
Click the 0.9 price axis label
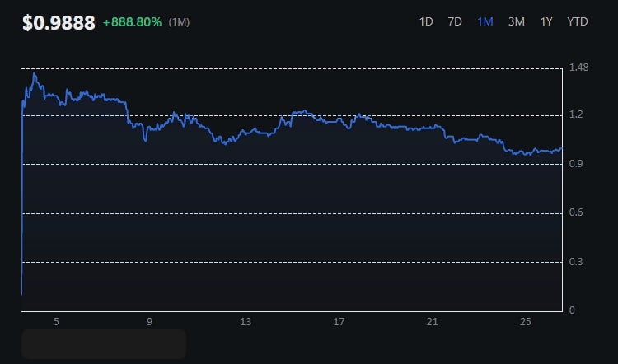point(576,164)
